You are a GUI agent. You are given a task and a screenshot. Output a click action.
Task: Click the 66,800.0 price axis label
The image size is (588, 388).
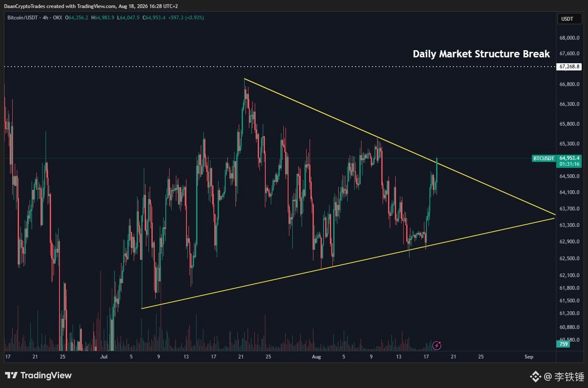(569, 84)
